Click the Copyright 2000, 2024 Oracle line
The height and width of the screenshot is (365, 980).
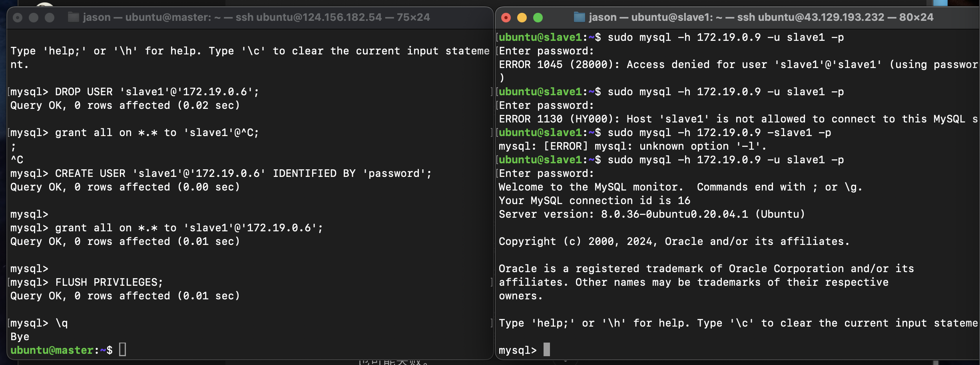(x=674, y=241)
